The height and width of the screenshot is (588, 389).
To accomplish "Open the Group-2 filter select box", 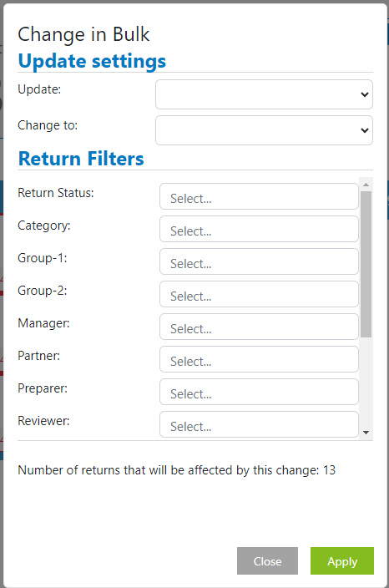I will point(259,294).
